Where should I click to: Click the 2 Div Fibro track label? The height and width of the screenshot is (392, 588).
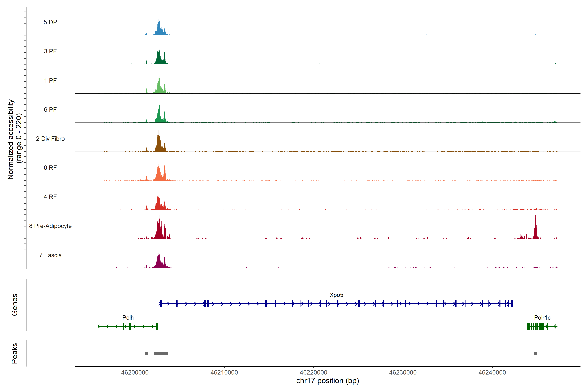coord(50,139)
